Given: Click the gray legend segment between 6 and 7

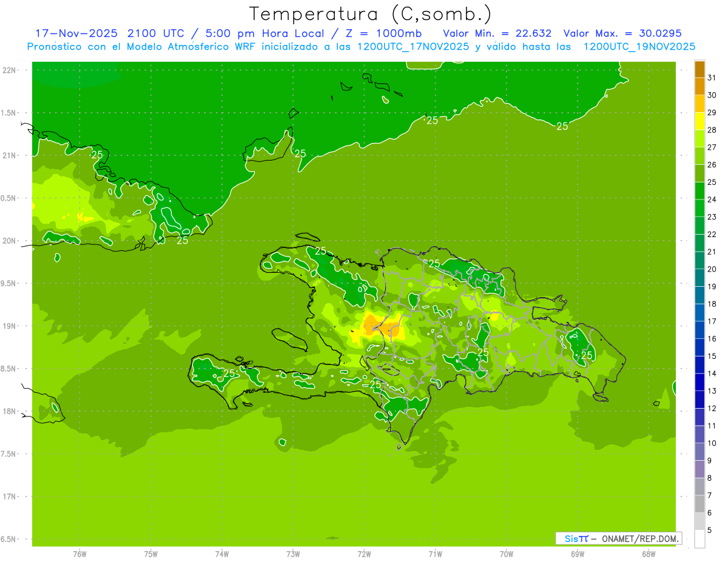Looking at the screenshot, I should pos(699,504).
